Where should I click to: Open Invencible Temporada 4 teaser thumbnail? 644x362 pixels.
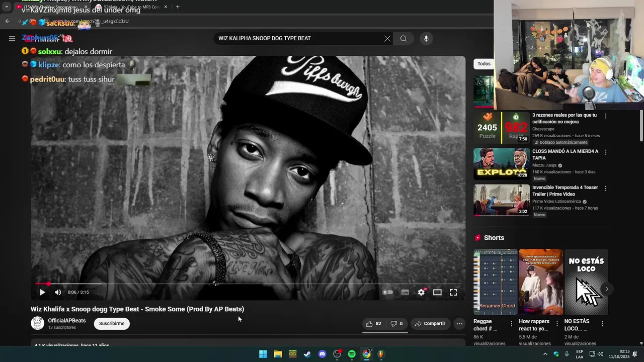point(502,200)
